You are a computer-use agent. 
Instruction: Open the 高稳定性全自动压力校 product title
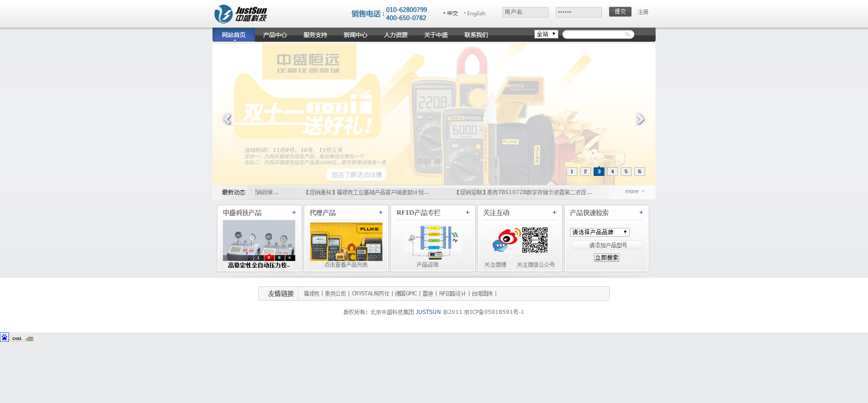[x=259, y=266]
